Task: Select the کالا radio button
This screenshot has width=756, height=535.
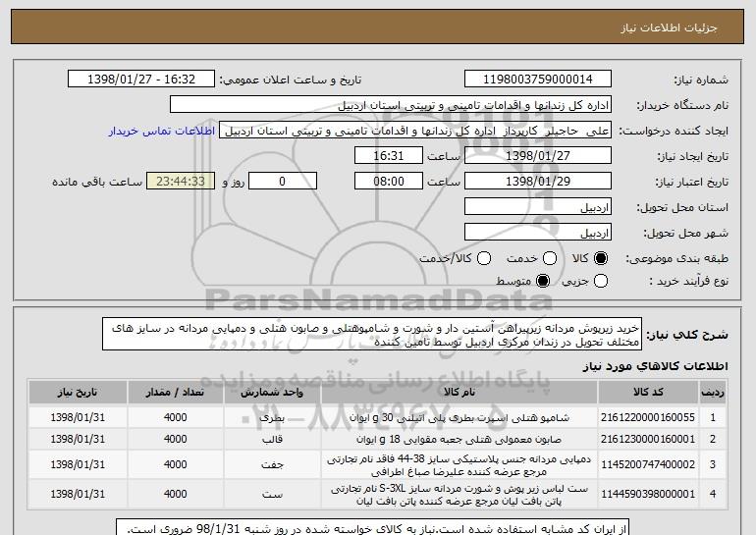Action: (x=601, y=258)
